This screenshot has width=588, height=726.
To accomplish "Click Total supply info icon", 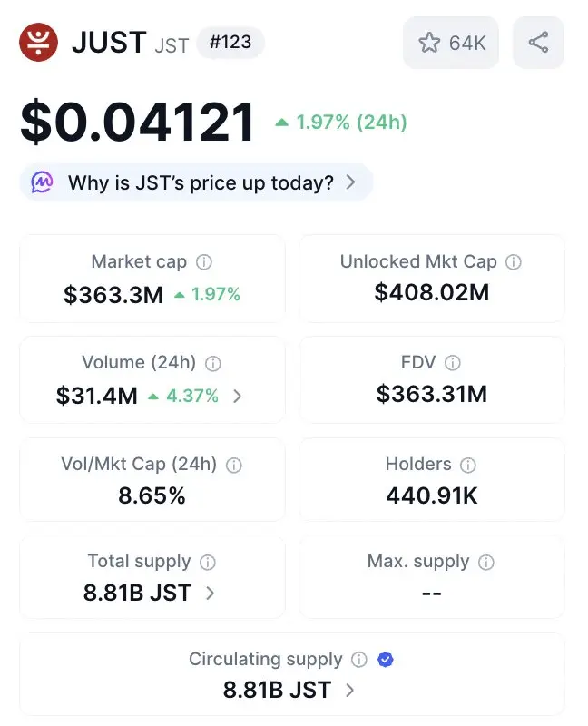I will [208, 562].
